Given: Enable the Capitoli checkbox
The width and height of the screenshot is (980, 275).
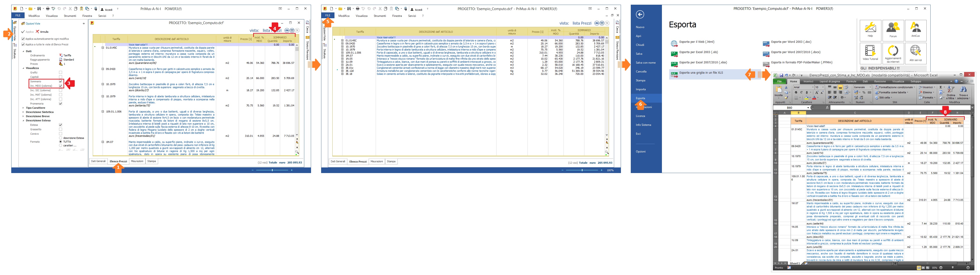Looking at the screenshot, I should point(60,77).
